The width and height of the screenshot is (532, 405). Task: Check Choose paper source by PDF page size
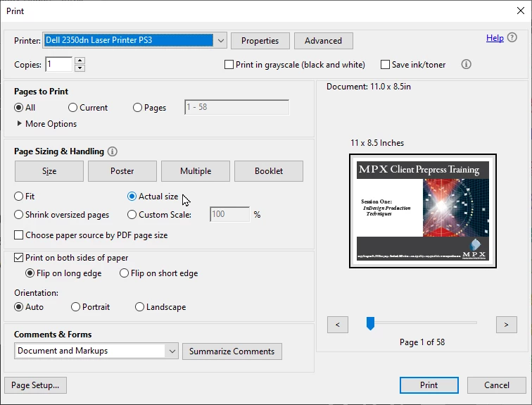pos(19,235)
